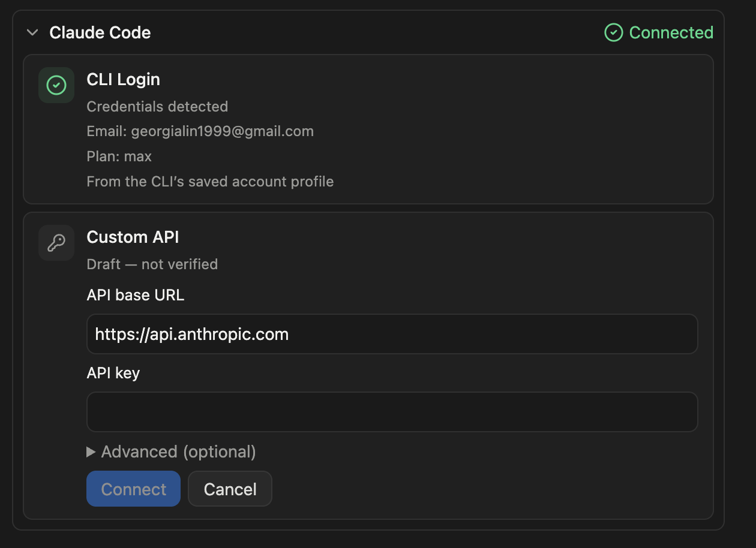Click the email georgialin1999@gmail.com line
The width and height of the screenshot is (756, 548).
(x=200, y=131)
